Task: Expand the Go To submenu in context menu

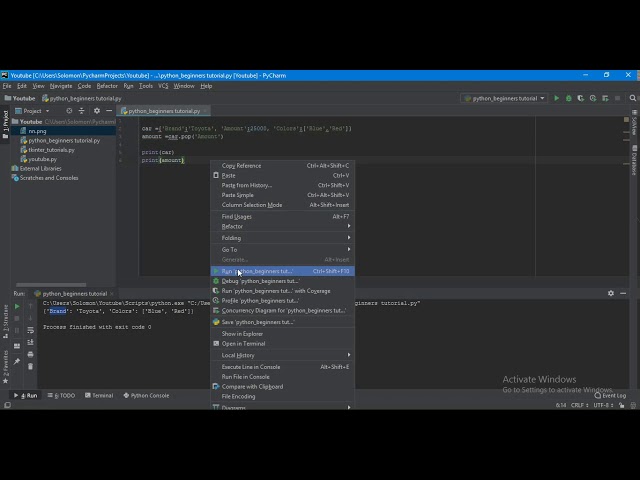Action: [x=282, y=250]
